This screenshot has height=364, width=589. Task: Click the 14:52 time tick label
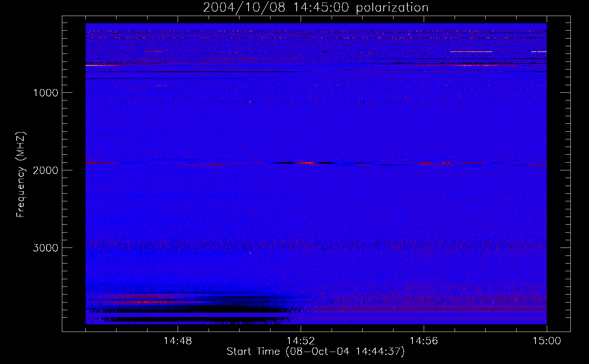click(x=301, y=341)
